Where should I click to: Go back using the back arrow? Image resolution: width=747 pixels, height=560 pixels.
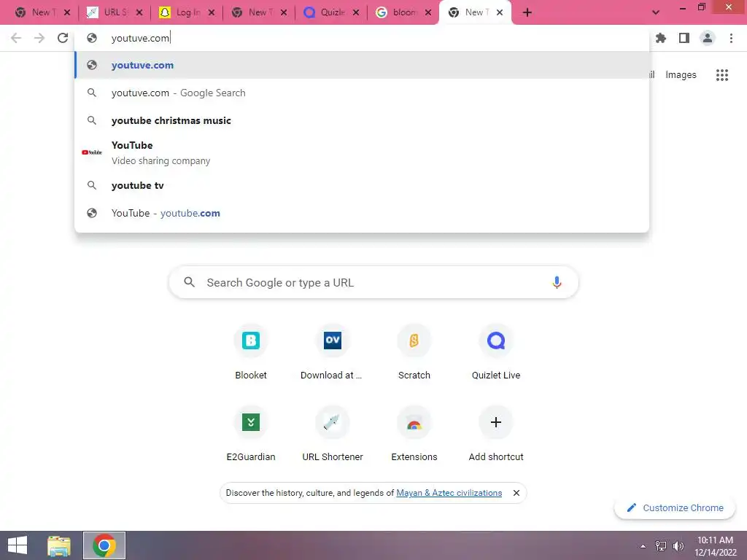coord(16,38)
